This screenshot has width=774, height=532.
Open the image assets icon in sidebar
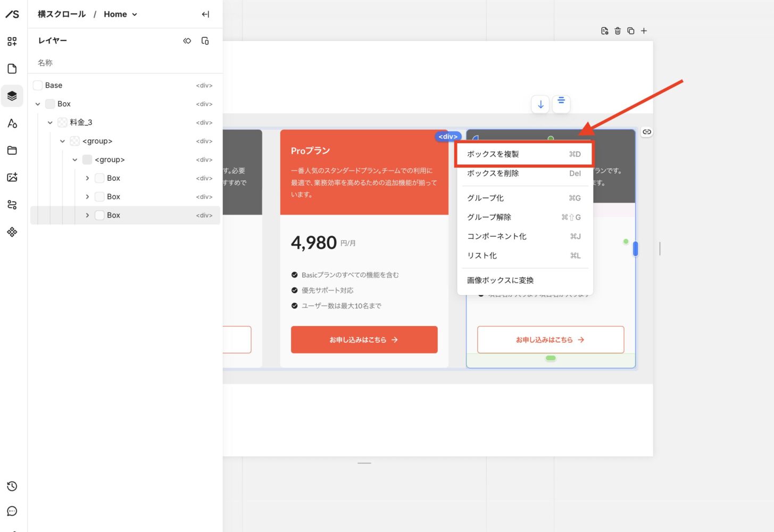(x=12, y=177)
